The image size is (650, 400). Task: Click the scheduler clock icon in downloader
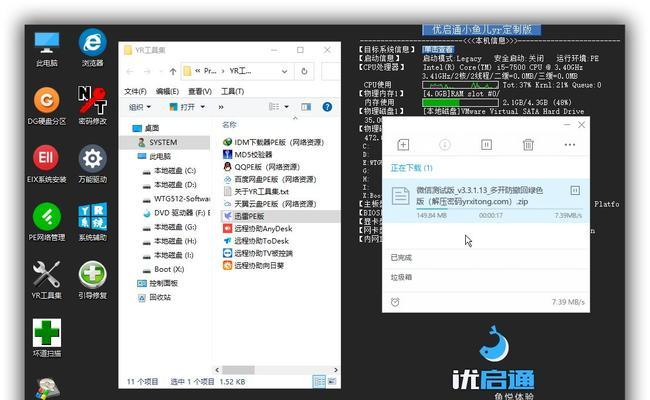[x=395, y=302]
